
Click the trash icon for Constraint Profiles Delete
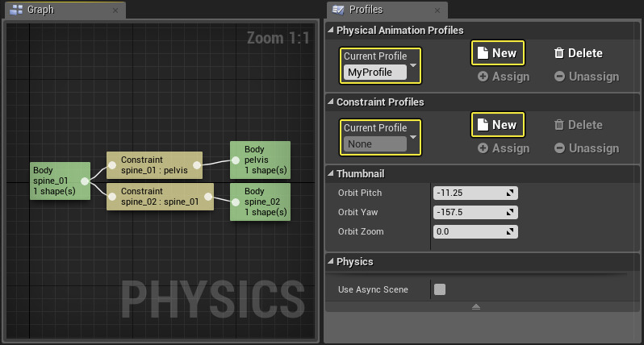pos(558,125)
